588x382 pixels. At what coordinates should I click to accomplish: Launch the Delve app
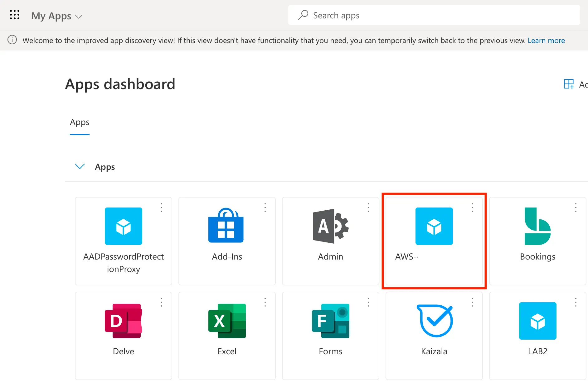pos(123,321)
